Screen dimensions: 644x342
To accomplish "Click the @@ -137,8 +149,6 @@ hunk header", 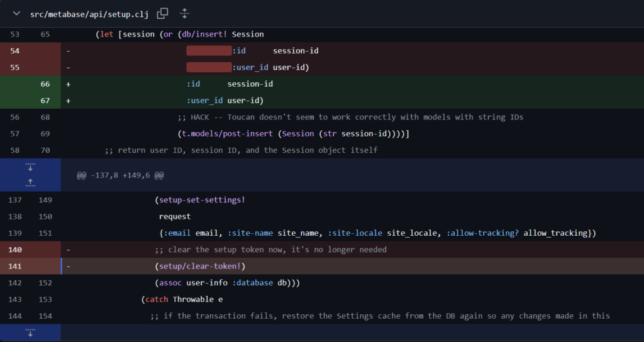I will pos(120,175).
